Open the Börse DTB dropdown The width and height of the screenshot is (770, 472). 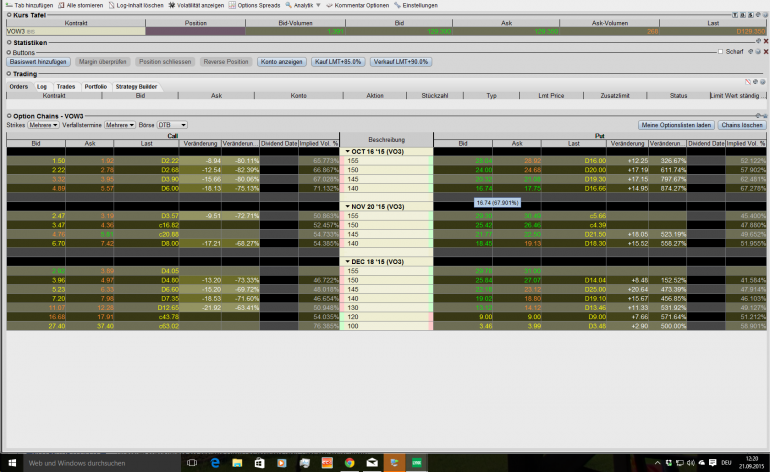click(172, 125)
